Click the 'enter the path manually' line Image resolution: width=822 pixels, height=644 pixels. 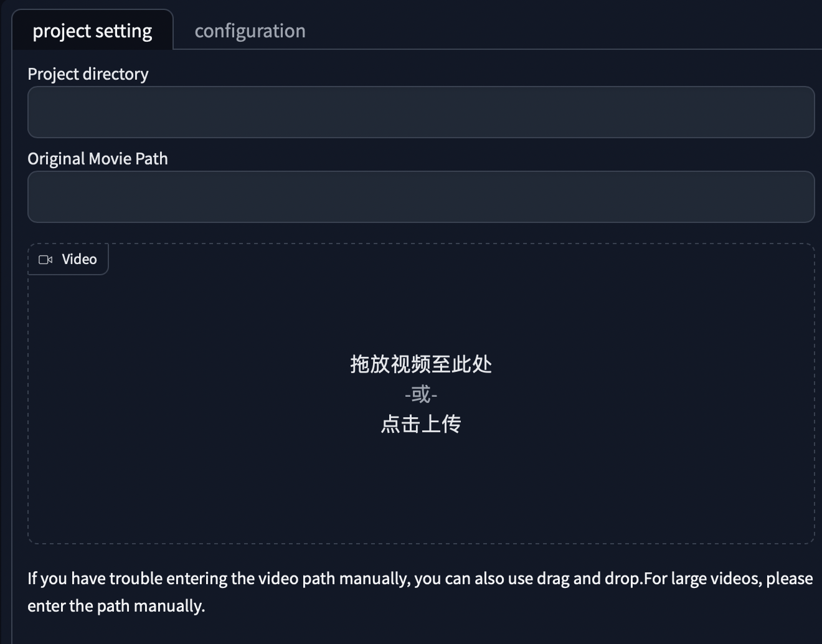tap(116, 605)
